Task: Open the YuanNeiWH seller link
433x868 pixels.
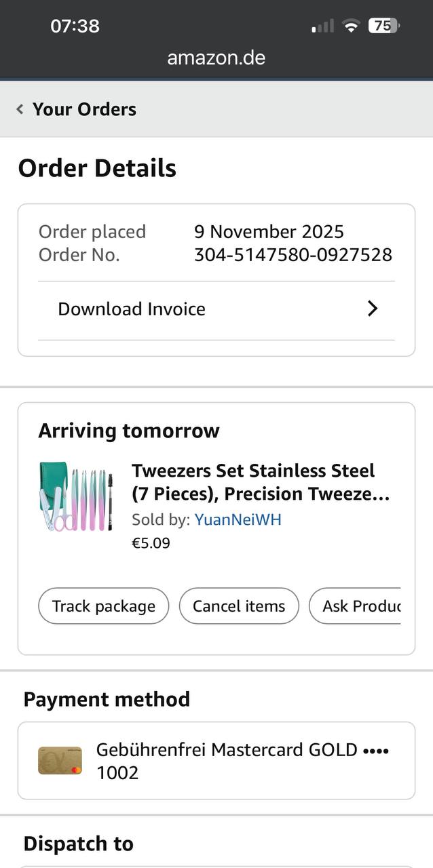Action: click(238, 519)
